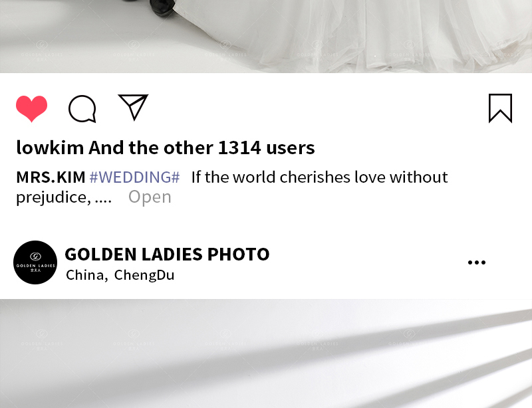Open GOLDEN LADIES PHOTO account name
Screen dimensions: 532x408
pyautogui.click(x=167, y=254)
